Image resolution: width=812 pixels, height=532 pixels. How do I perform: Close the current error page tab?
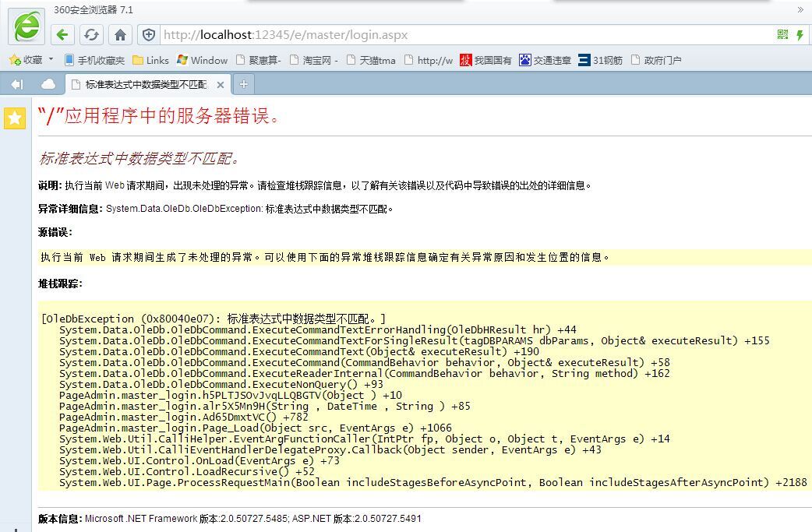(x=221, y=84)
